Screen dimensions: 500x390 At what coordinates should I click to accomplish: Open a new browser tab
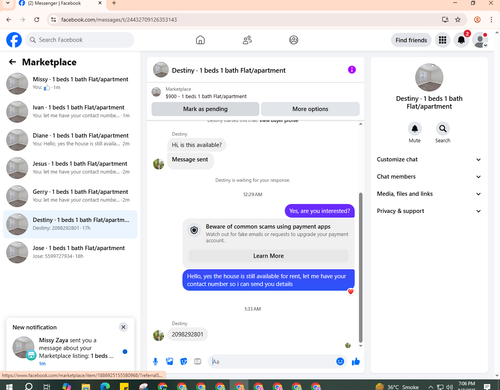pyautogui.click(x=114, y=3)
